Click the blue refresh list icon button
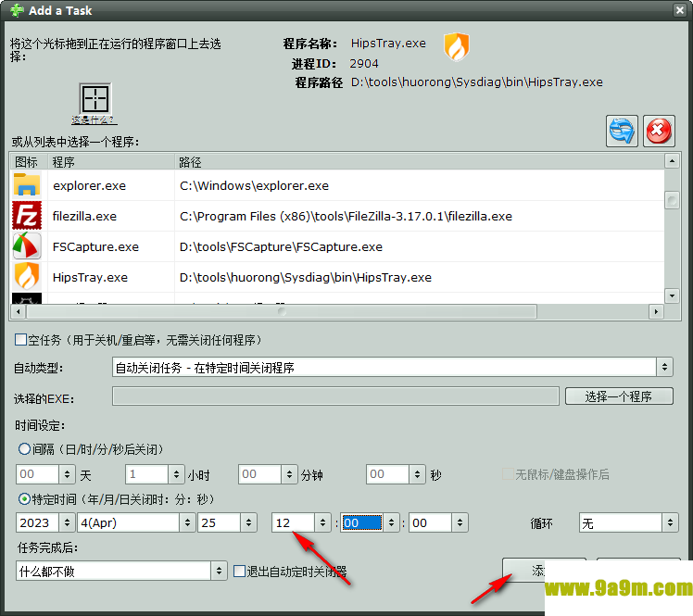The height and width of the screenshot is (616, 693). tap(622, 131)
